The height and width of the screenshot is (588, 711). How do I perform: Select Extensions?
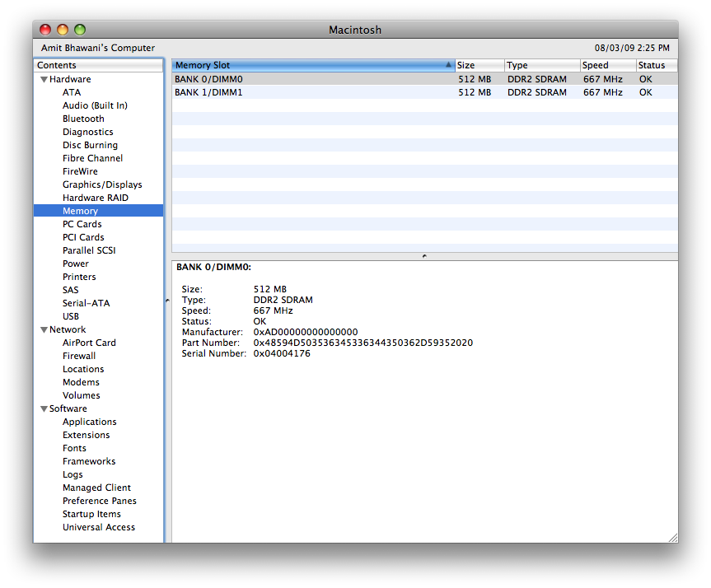87,435
